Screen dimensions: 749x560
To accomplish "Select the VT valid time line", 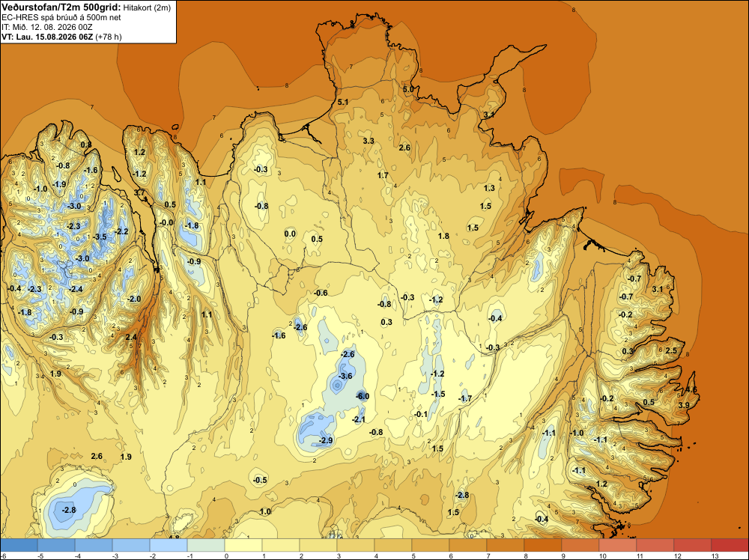I will coord(61,37).
